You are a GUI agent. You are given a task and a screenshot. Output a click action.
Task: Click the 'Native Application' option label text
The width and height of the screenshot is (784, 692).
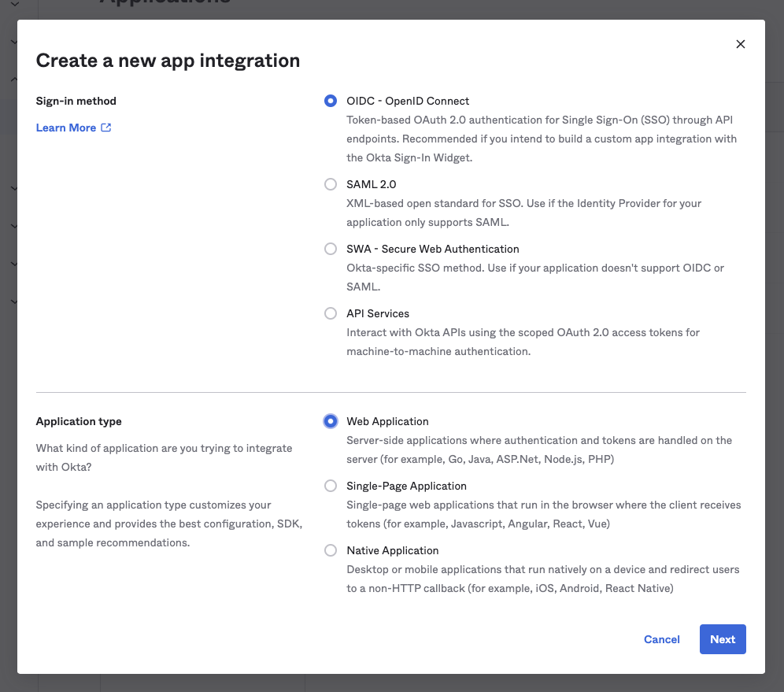(x=392, y=550)
